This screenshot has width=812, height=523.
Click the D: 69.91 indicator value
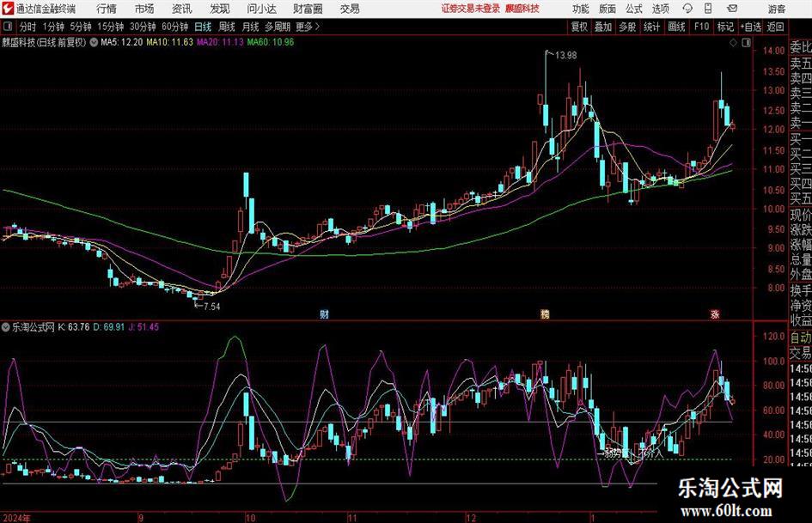pos(109,327)
